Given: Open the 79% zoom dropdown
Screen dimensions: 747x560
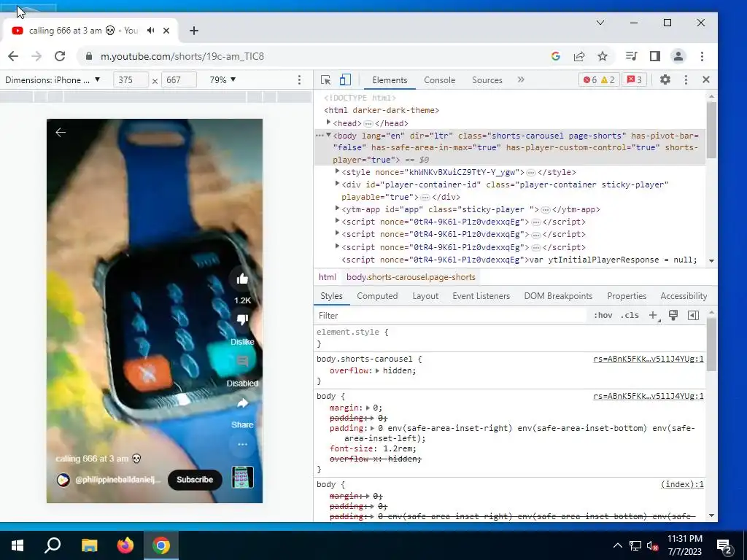Looking at the screenshot, I should click(x=222, y=80).
